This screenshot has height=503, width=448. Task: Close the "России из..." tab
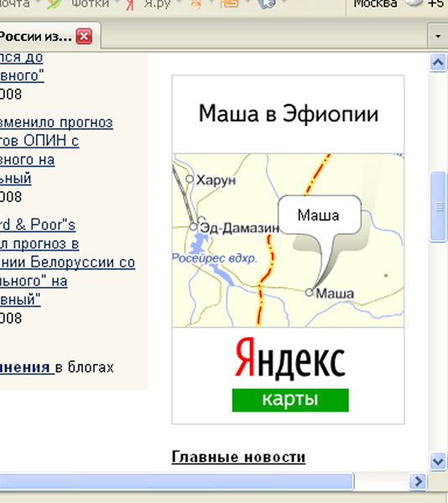pyautogui.click(x=84, y=36)
